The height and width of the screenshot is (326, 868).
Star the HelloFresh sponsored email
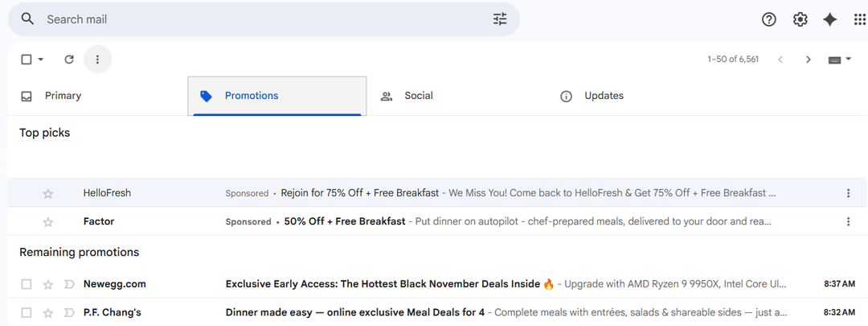point(48,193)
